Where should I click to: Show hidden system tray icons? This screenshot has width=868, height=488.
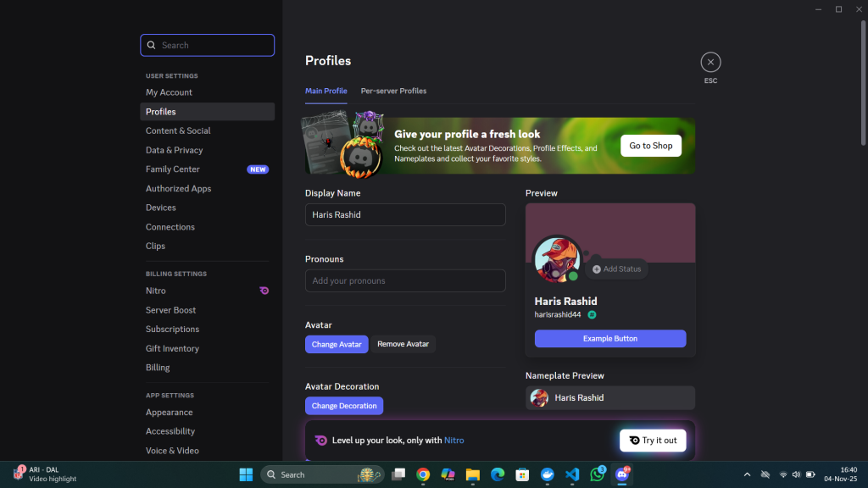pos(747,474)
